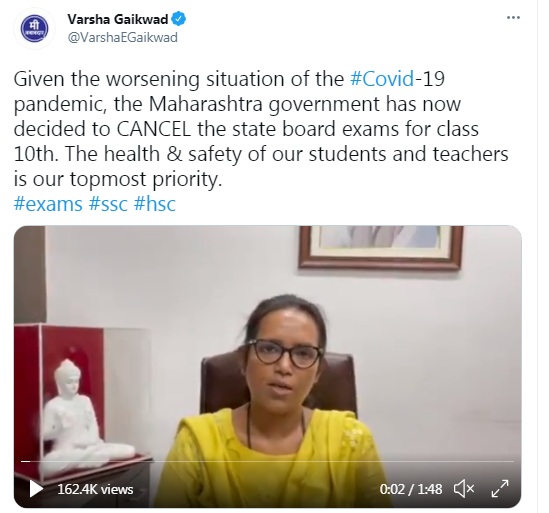This screenshot has width=549, height=513.
Task: Open the #hsc hashtag
Action: pos(154,204)
